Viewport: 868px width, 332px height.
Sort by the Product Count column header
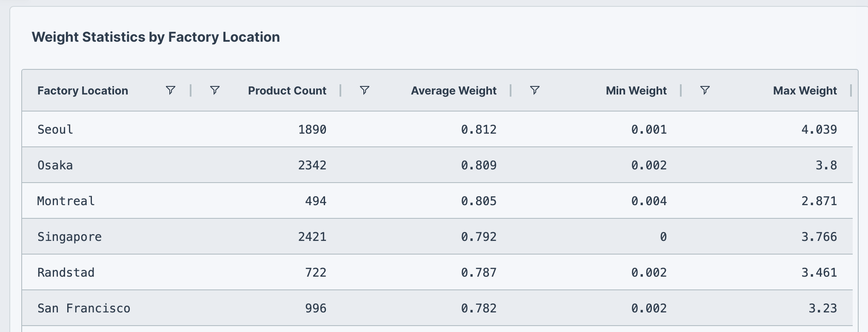(287, 90)
